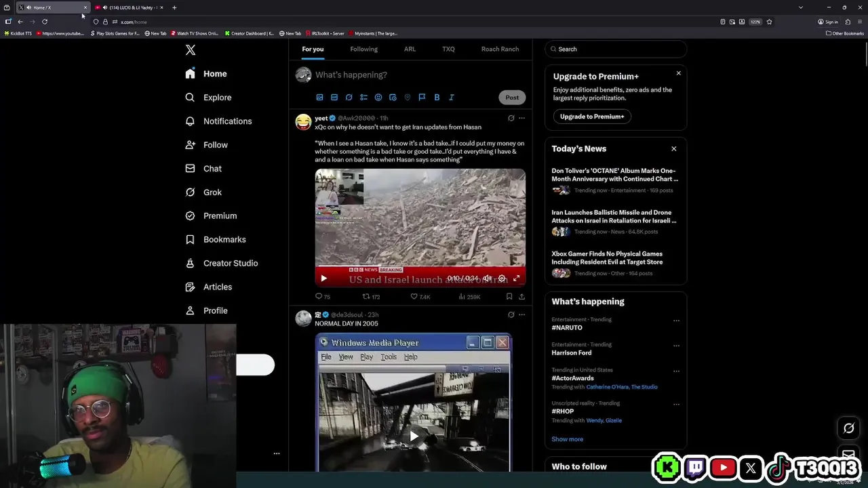Click the flag icon in composer

click(x=422, y=98)
